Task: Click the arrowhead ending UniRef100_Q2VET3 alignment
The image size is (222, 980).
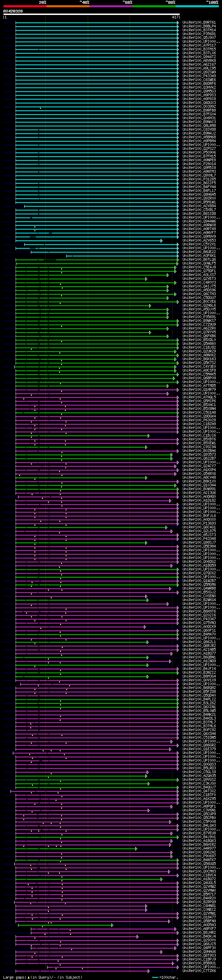Action: (146, 279)
